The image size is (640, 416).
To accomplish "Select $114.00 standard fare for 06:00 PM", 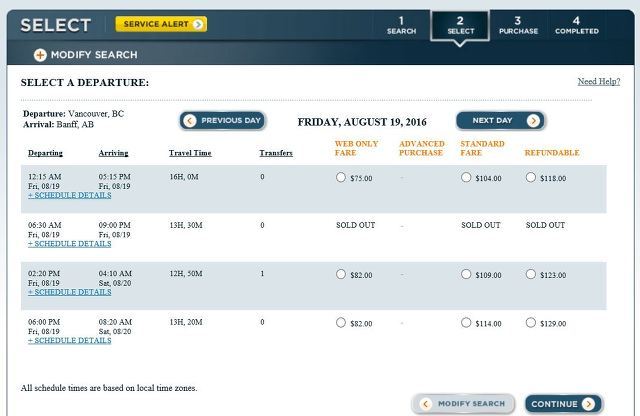I will click(466, 323).
